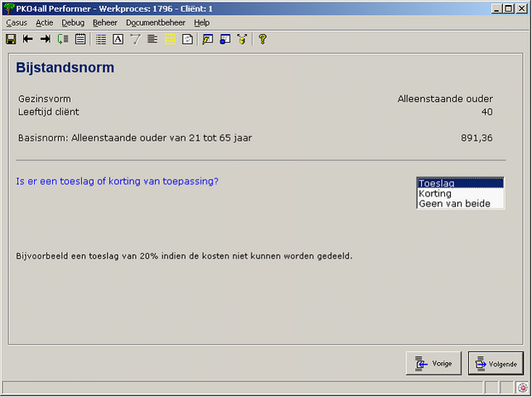
Task: Click the Bijvoorbeeld toeslag van 20% hint text
Action: click(x=184, y=256)
